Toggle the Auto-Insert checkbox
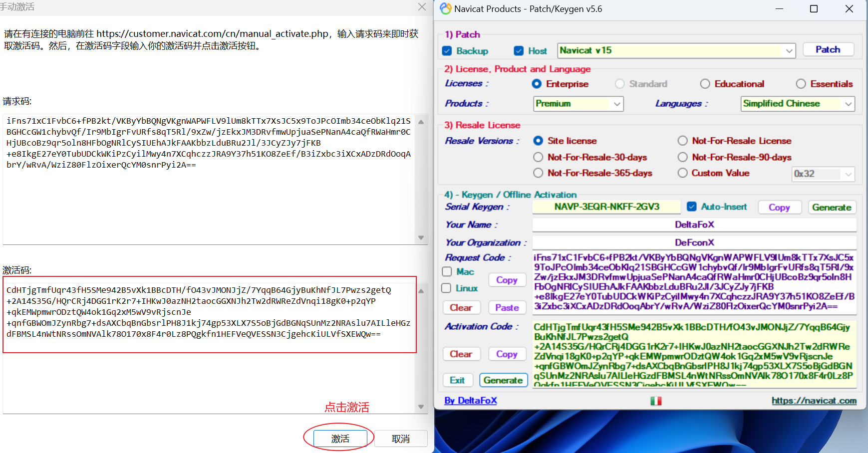 pos(692,207)
